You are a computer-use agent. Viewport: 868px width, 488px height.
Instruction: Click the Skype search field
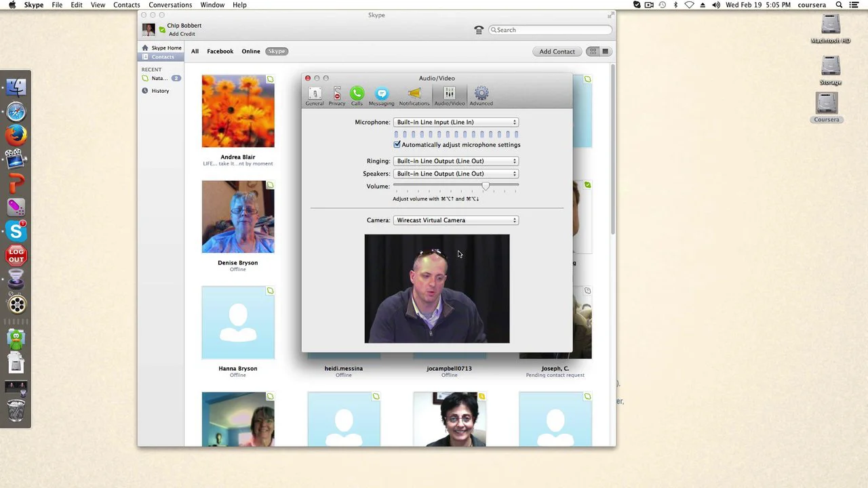click(551, 30)
